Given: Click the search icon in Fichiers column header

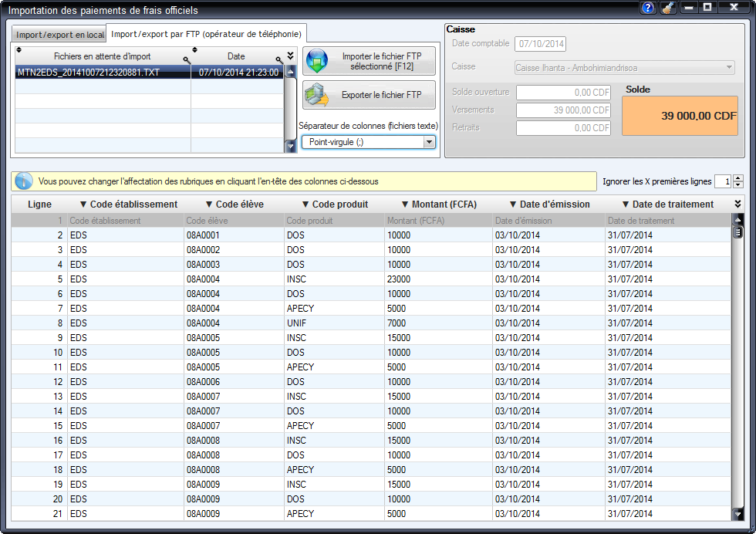Looking at the screenshot, I should (186, 59).
